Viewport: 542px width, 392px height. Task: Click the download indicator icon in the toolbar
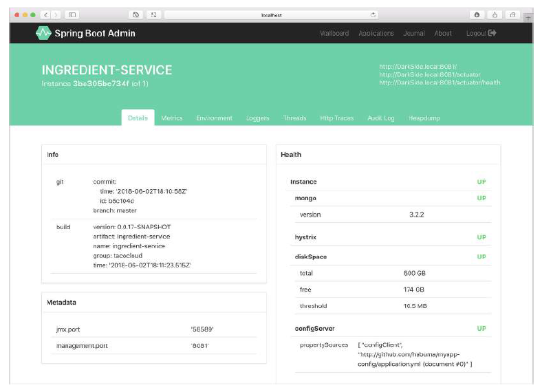(477, 15)
